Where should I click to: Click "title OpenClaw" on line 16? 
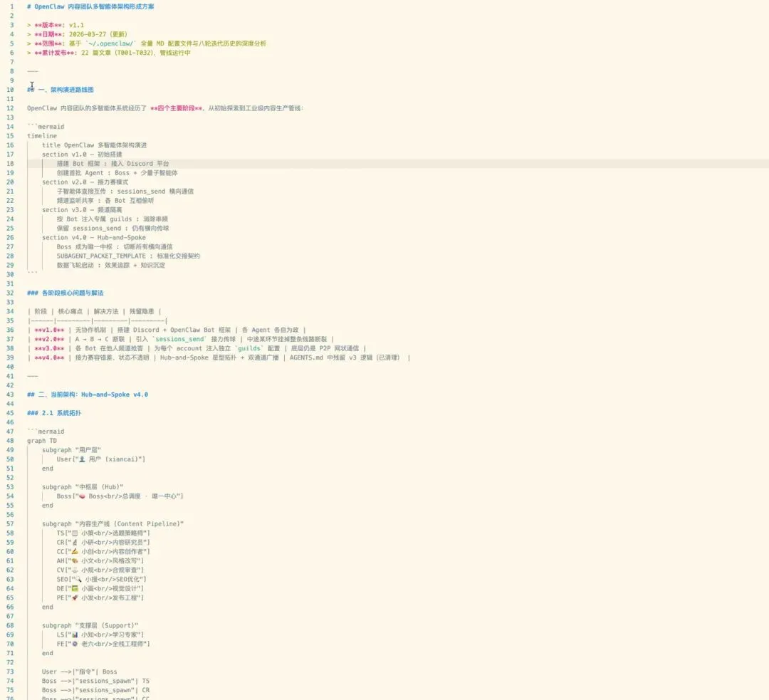tap(68, 145)
